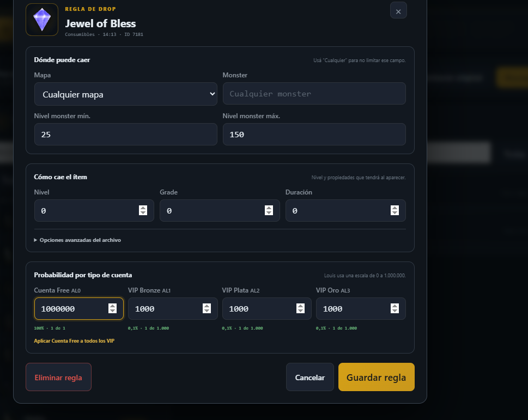Click the Monster search input field
Viewport: 528px width, 420px height.
[314, 94]
